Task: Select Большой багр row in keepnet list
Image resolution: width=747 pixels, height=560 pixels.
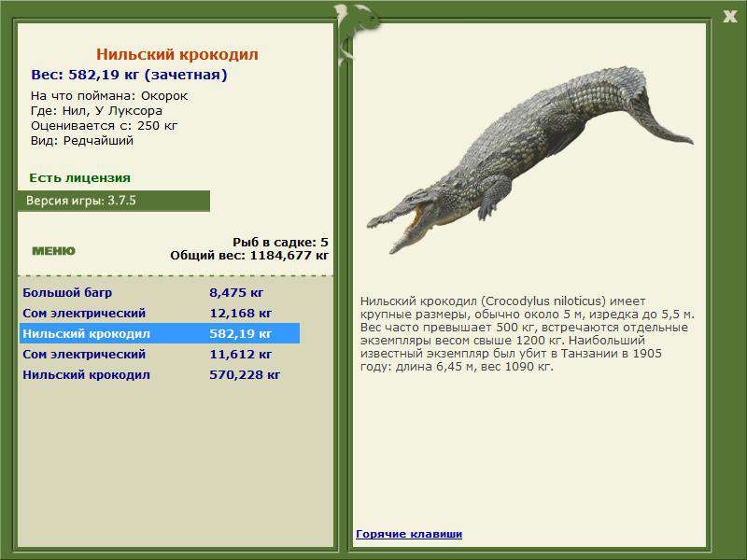Action: tap(160, 292)
